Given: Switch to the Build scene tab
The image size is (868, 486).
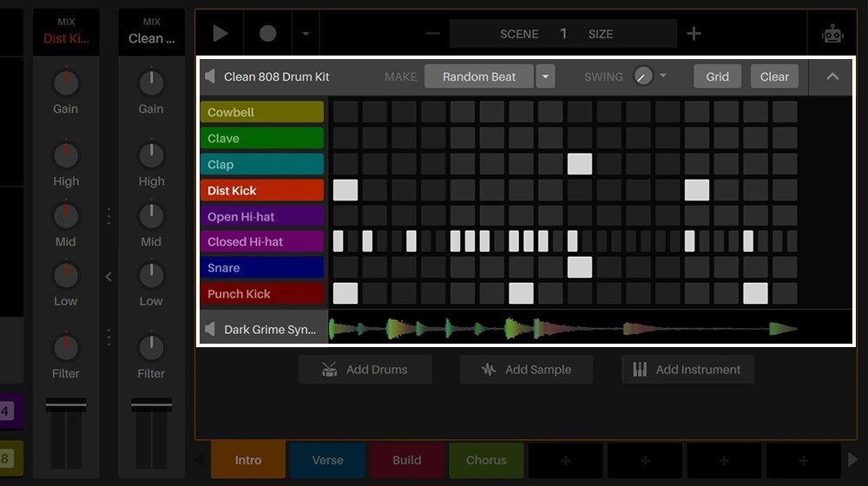Looking at the screenshot, I should tap(407, 460).
